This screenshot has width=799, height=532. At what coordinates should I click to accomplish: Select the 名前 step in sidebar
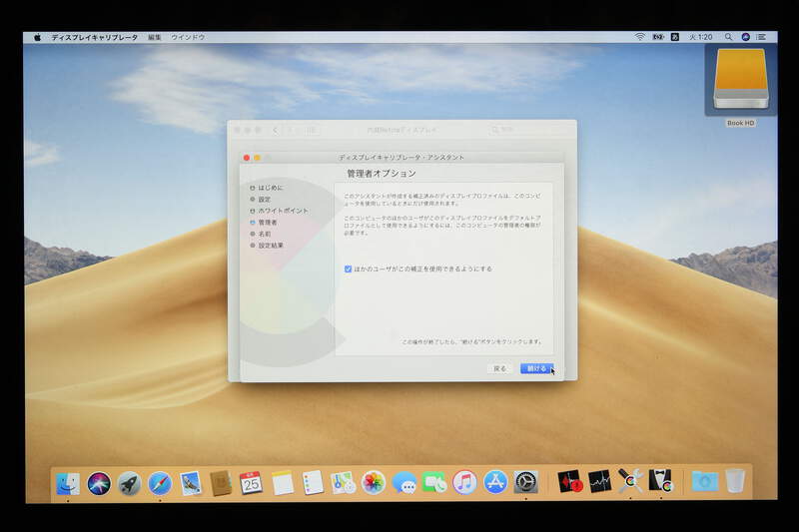[x=261, y=234]
